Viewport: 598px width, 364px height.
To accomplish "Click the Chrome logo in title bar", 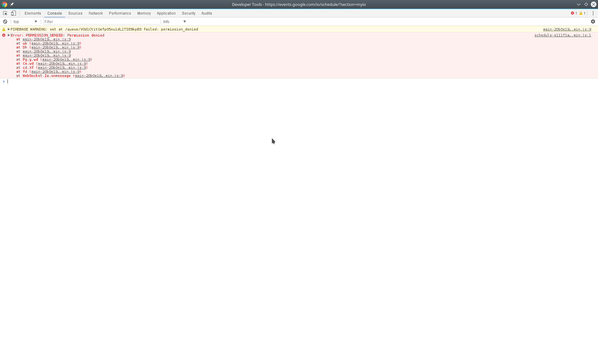I will pyautogui.click(x=4, y=4).
